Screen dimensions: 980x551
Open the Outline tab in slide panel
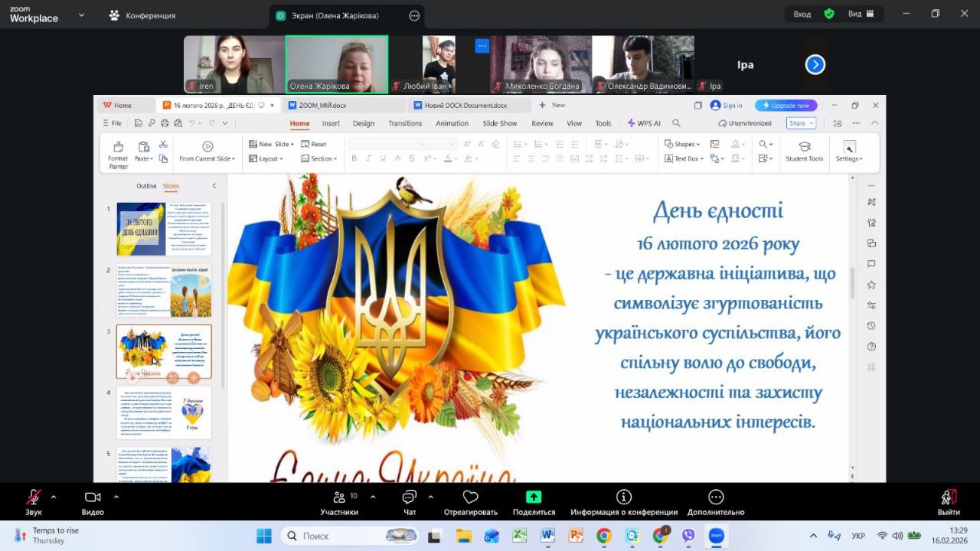click(x=146, y=186)
